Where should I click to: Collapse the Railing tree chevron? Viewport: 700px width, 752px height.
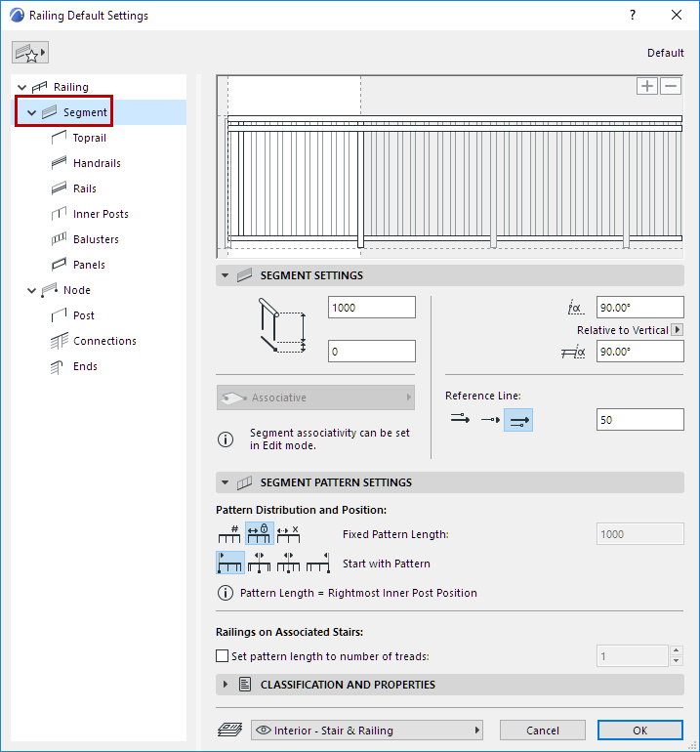(21, 87)
